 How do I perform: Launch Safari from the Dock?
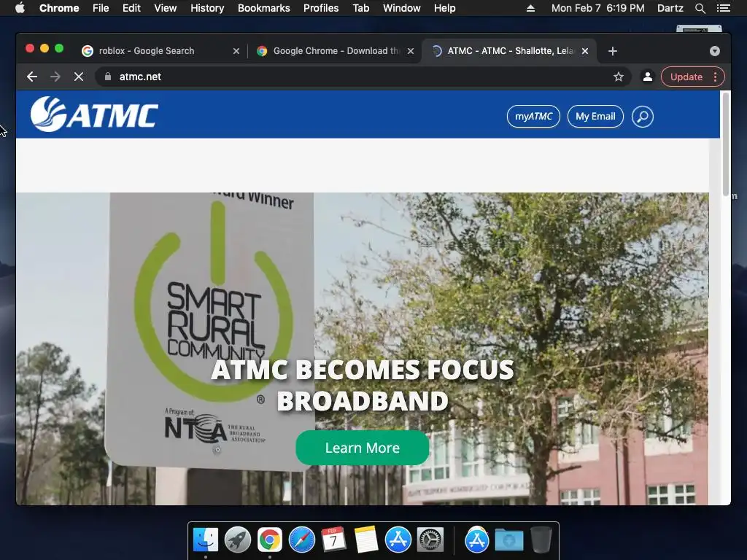click(302, 540)
